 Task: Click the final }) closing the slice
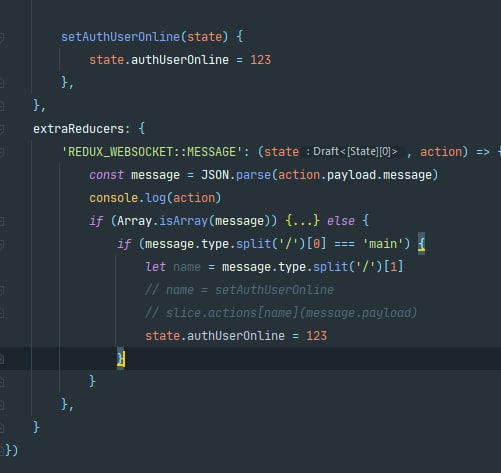click(11, 451)
